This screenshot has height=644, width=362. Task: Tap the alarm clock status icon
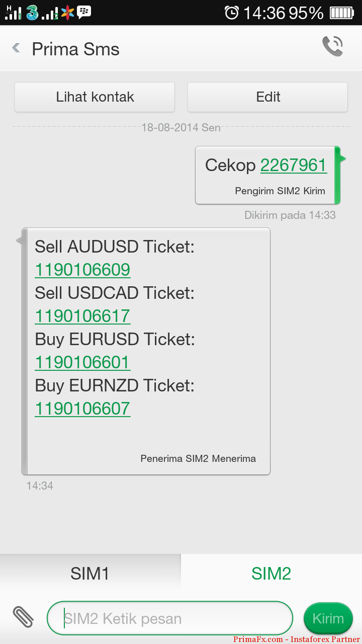232,13
